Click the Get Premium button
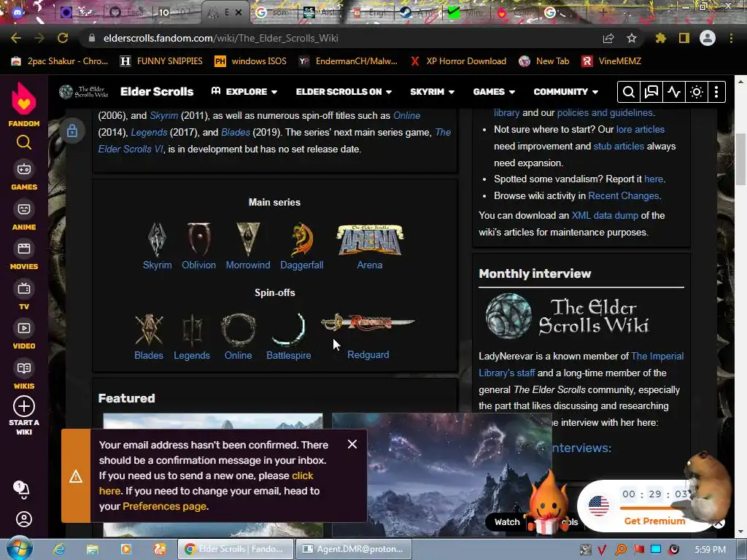 pos(654,521)
